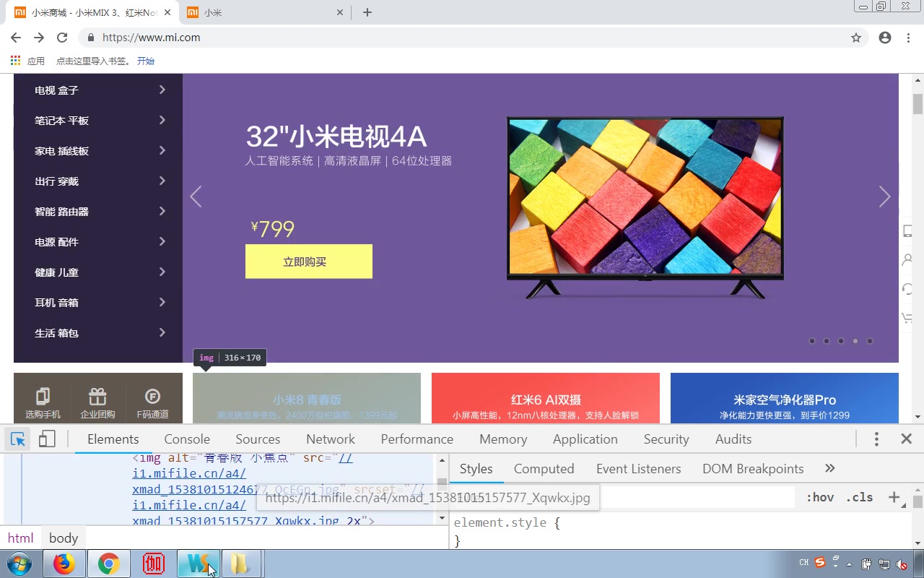Viewport: 924px width, 578px height.
Task: Open the 红米6 AI双摄 promo card
Action: point(546,398)
